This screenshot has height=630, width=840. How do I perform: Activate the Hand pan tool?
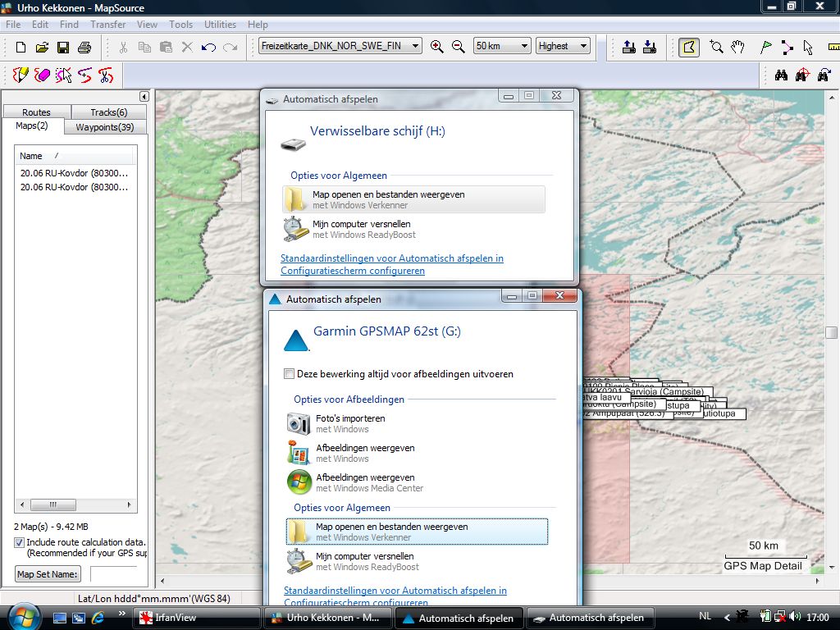[x=737, y=47]
